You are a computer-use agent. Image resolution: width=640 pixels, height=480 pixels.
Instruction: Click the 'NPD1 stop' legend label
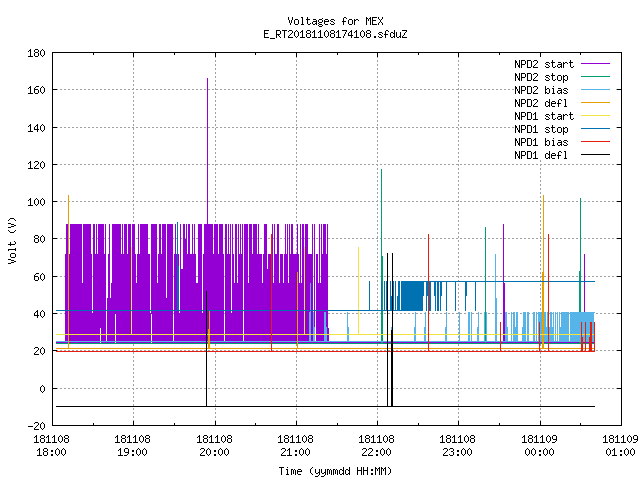coord(541,129)
